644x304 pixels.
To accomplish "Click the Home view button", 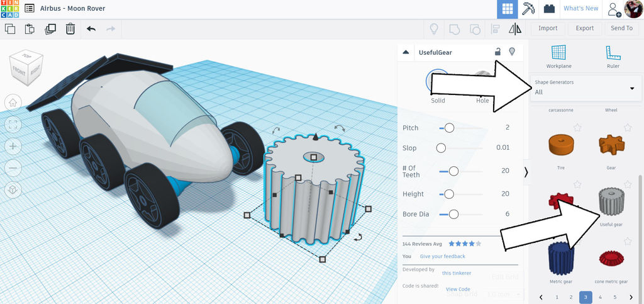I will 13,103.
